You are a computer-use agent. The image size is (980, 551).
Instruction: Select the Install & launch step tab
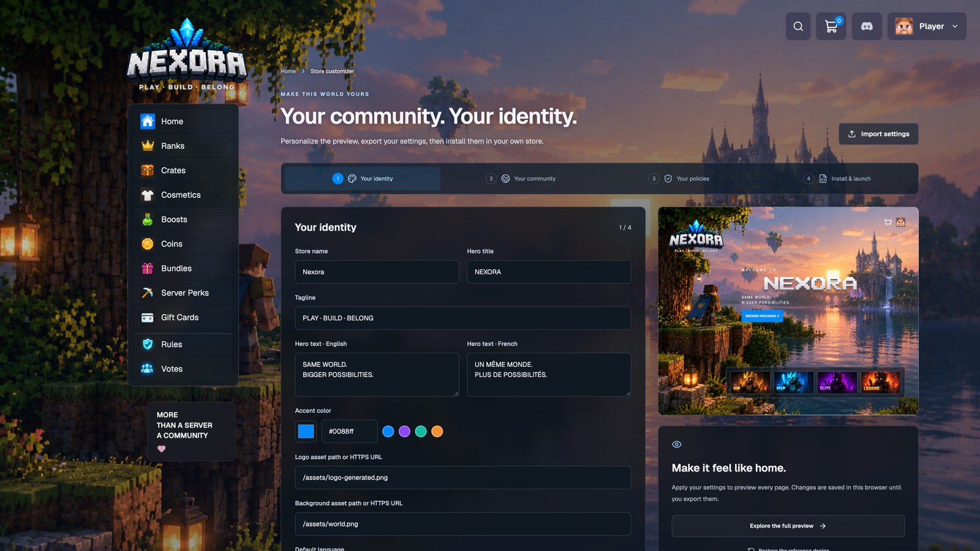click(x=837, y=179)
